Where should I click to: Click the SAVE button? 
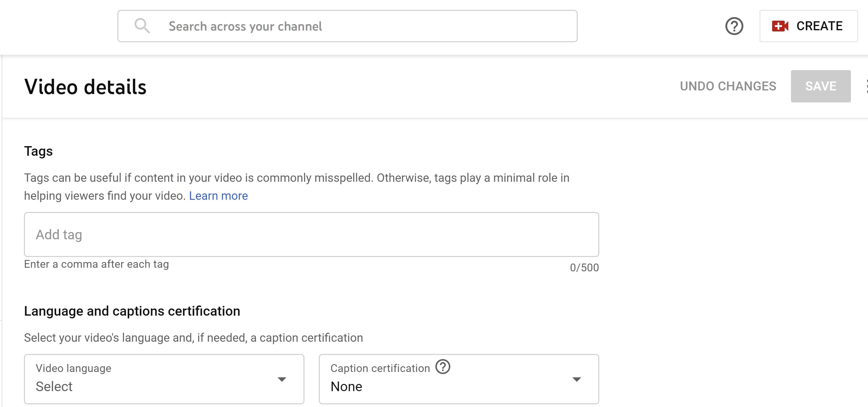point(821,86)
